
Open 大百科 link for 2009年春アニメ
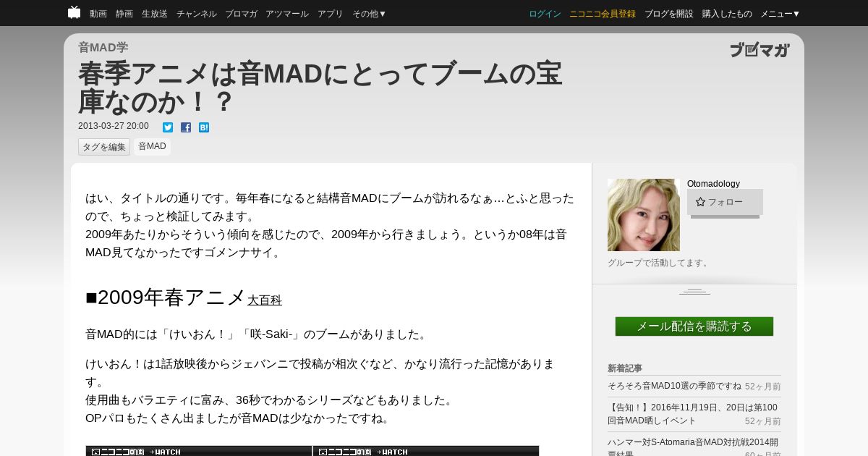pos(265,300)
